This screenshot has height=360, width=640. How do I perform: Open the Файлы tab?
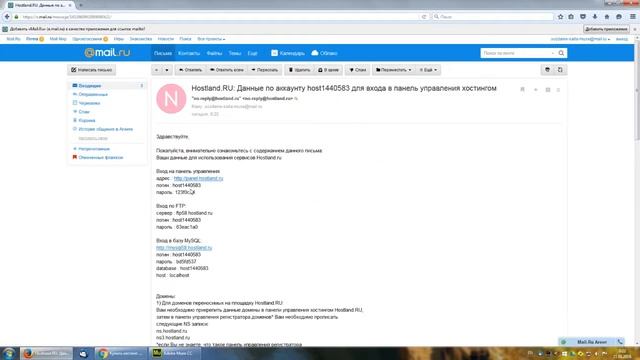coord(214,53)
